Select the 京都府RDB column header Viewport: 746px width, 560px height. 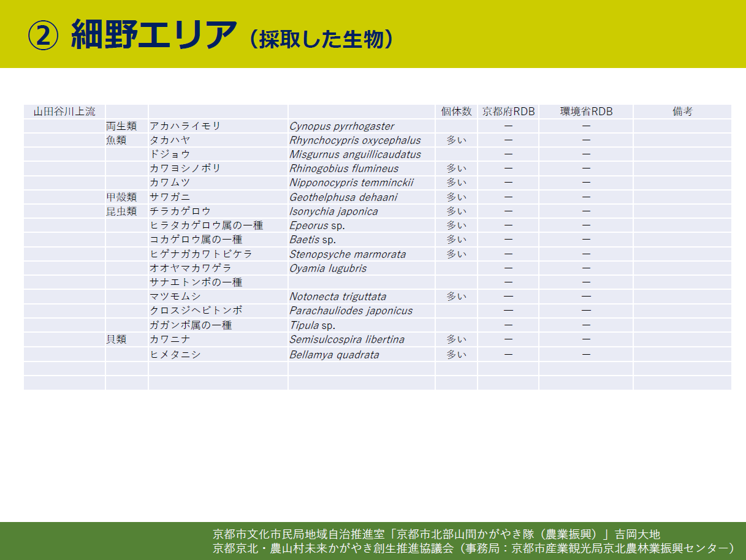(x=508, y=112)
